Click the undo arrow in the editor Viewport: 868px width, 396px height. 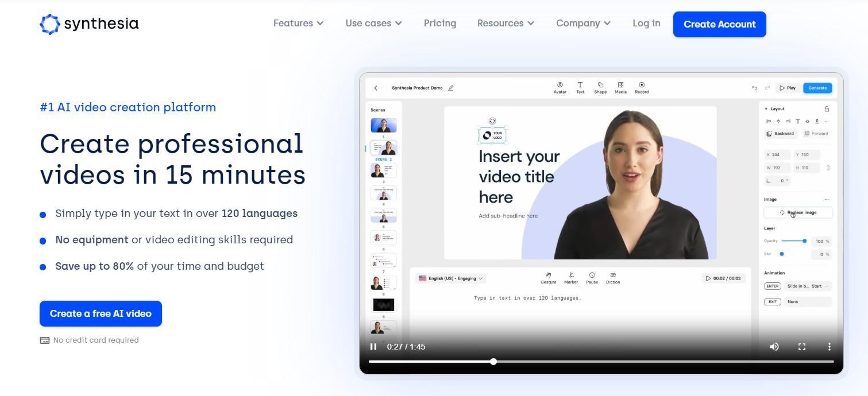(754, 88)
